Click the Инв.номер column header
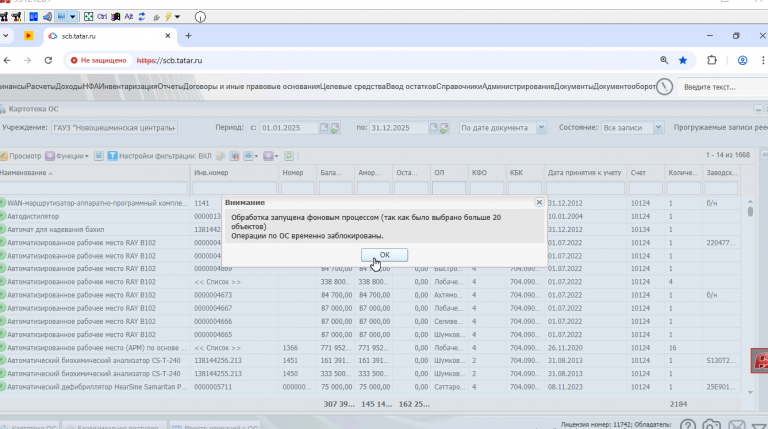The height and width of the screenshot is (429, 768). coord(234,172)
